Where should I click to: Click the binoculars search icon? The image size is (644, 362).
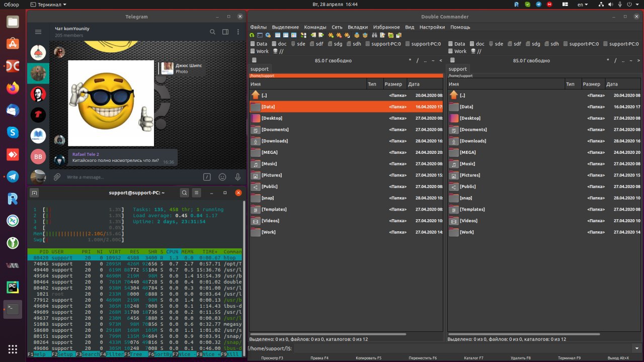(x=374, y=35)
